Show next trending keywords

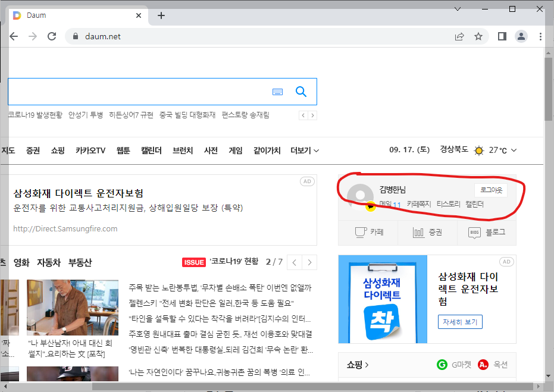point(312,115)
